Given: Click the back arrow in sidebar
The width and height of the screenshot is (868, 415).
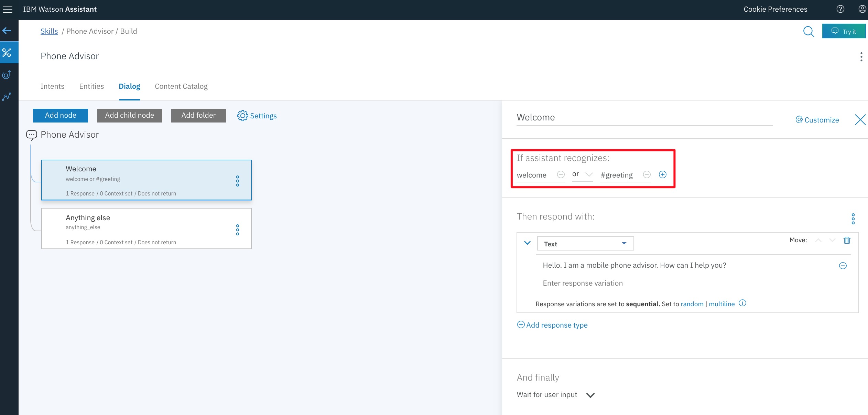Looking at the screenshot, I should (7, 31).
